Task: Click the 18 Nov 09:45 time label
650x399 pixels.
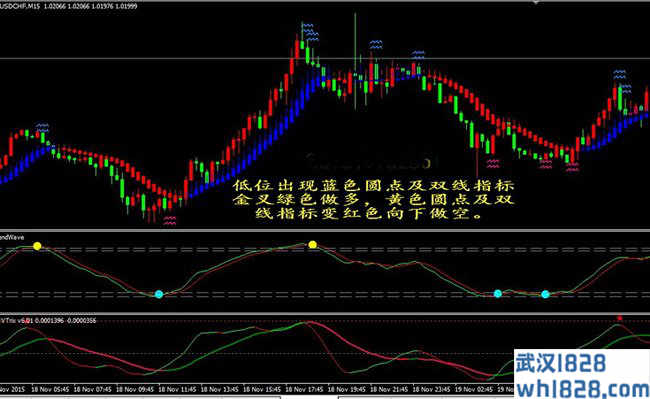Action: [x=135, y=389]
